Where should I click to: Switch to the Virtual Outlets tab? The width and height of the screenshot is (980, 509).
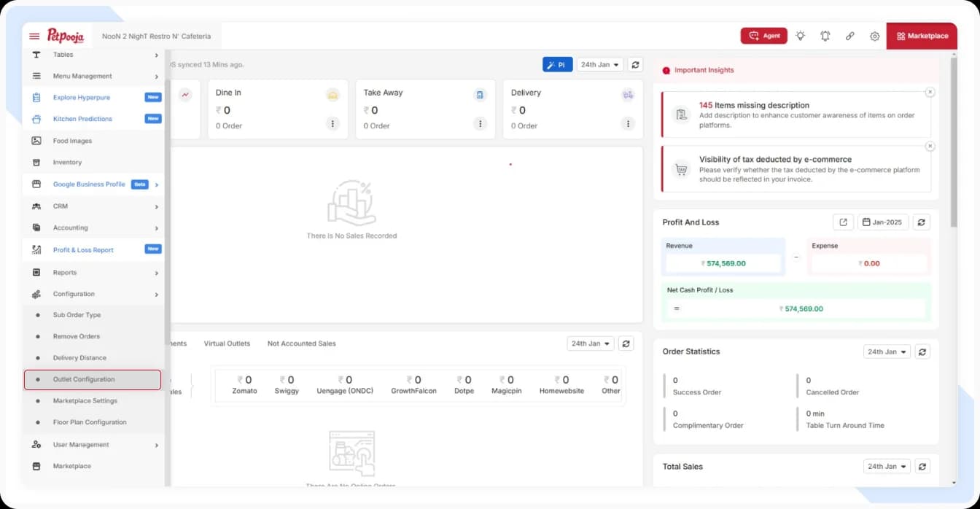(227, 343)
